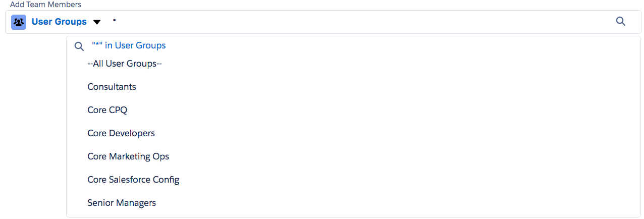Click the word Config in Core Salesforce Config
This screenshot has width=644, height=219.
point(167,180)
